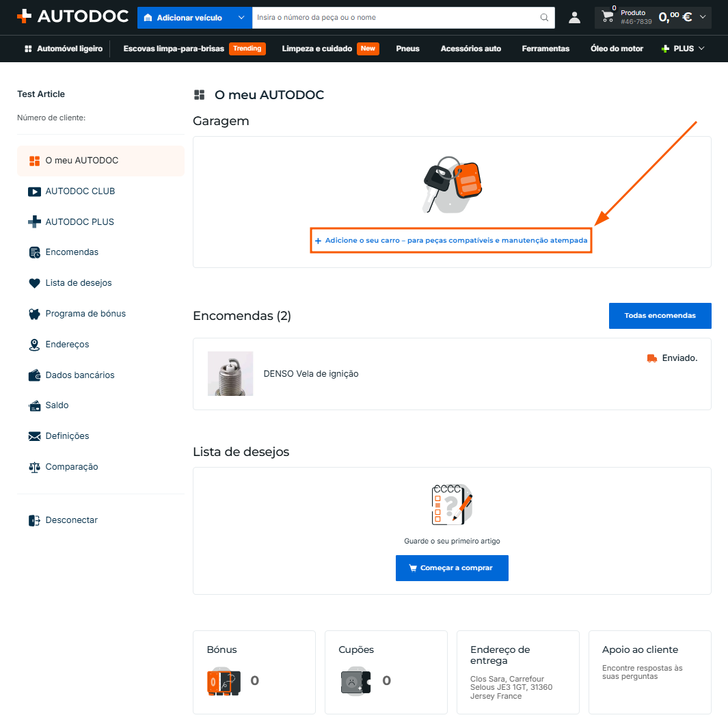Open the DENSO spark plug thumbnail
The width and height of the screenshot is (728, 724).
[230, 374]
